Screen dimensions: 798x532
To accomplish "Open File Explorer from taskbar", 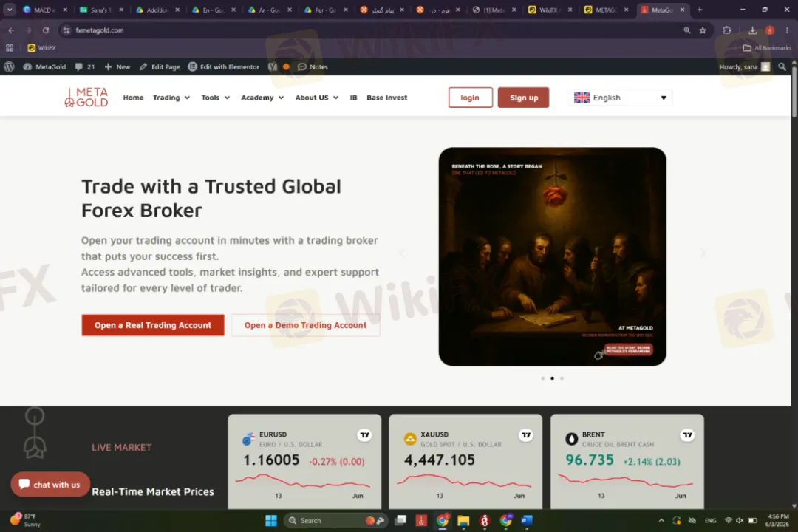I will point(463,520).
